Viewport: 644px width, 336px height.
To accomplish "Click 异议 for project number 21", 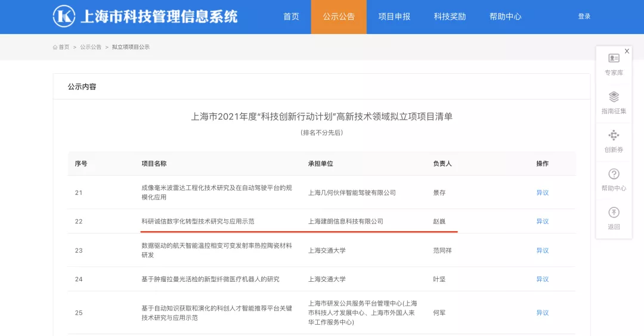I will (542, 192).
